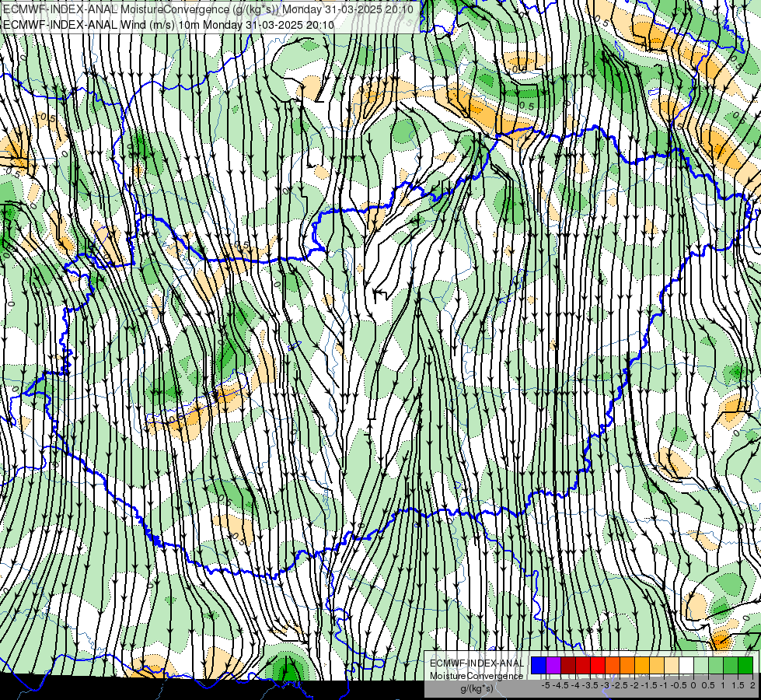Select the white legend swatch left of 0

(x=686, y=666)
